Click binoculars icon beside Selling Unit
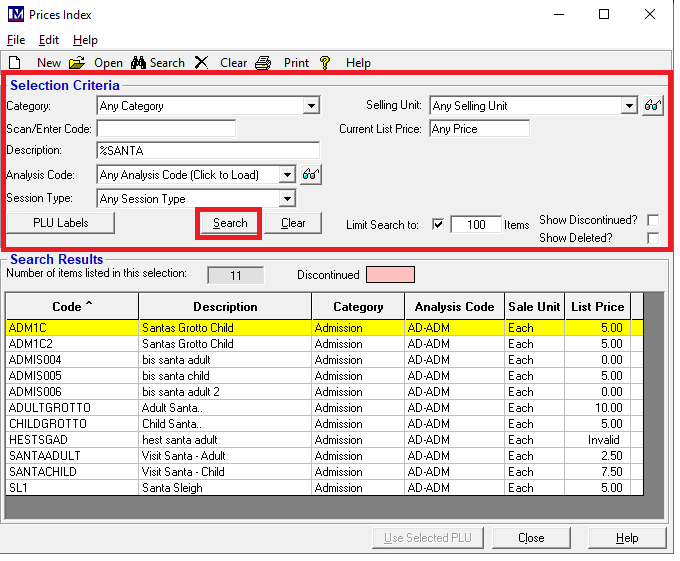This screenshot has width=680, height=561. pyautogui.click(x=652, y=106)
